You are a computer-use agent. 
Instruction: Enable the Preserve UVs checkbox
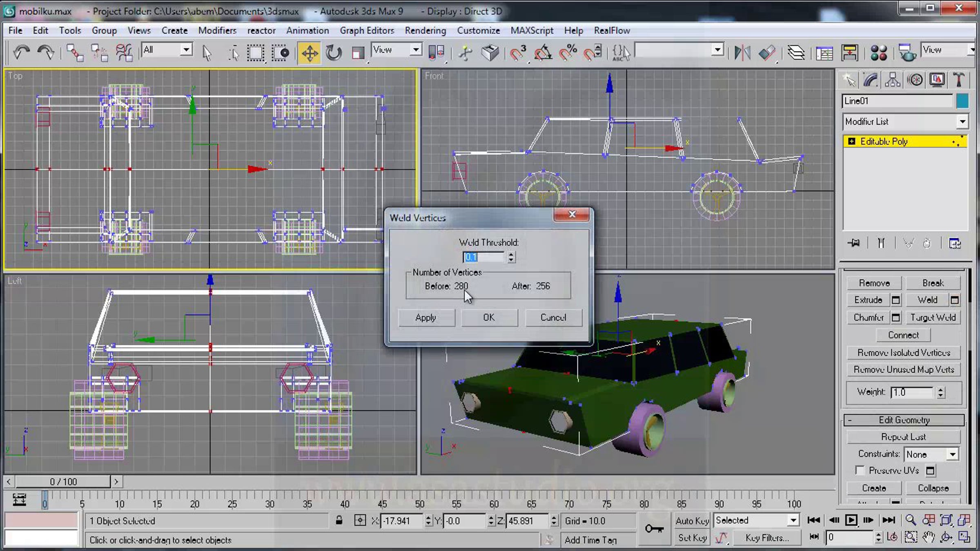[x=860, y=470]
